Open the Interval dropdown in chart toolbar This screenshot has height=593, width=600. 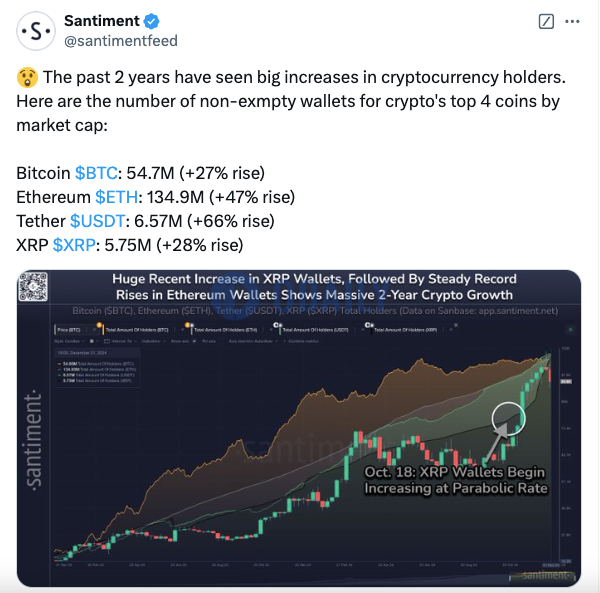119,341
